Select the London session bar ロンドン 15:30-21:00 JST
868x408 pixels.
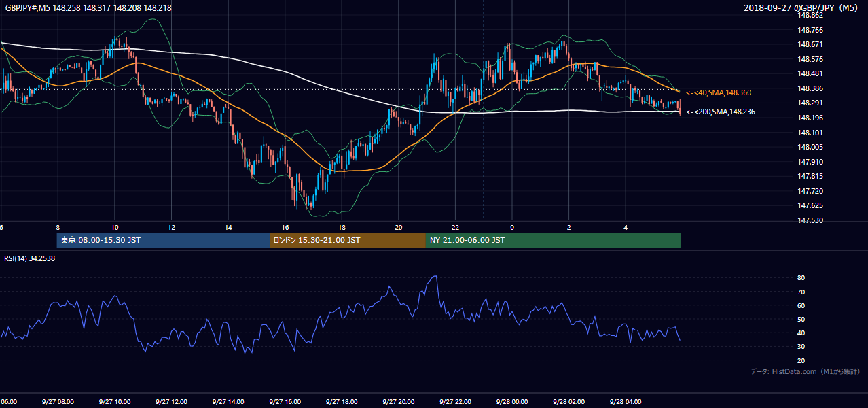[x=348, y=240]
